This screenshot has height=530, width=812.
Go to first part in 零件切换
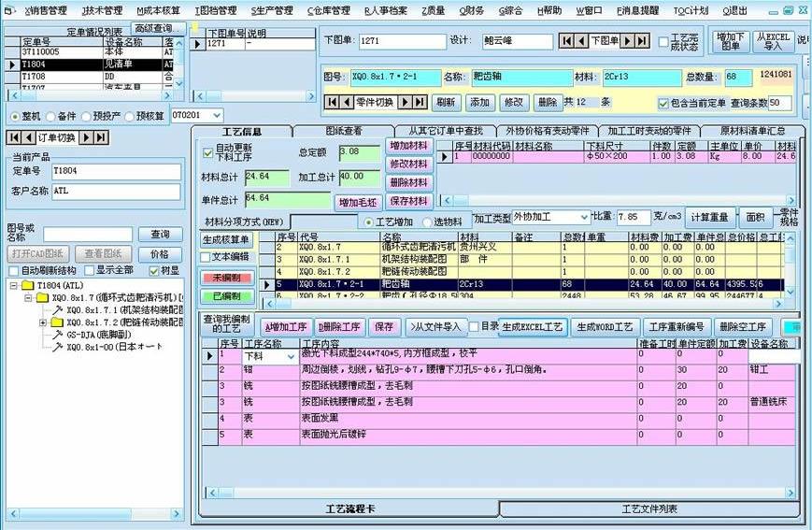click(x=331, y=102)
